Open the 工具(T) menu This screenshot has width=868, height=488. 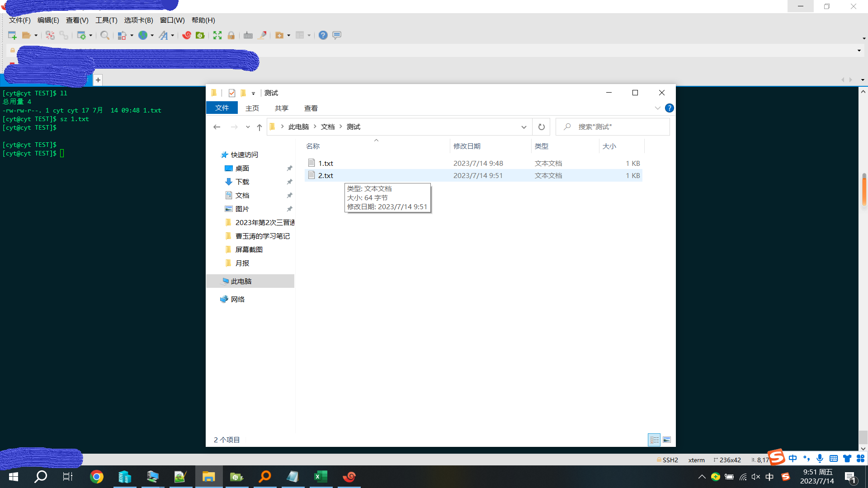106,20
